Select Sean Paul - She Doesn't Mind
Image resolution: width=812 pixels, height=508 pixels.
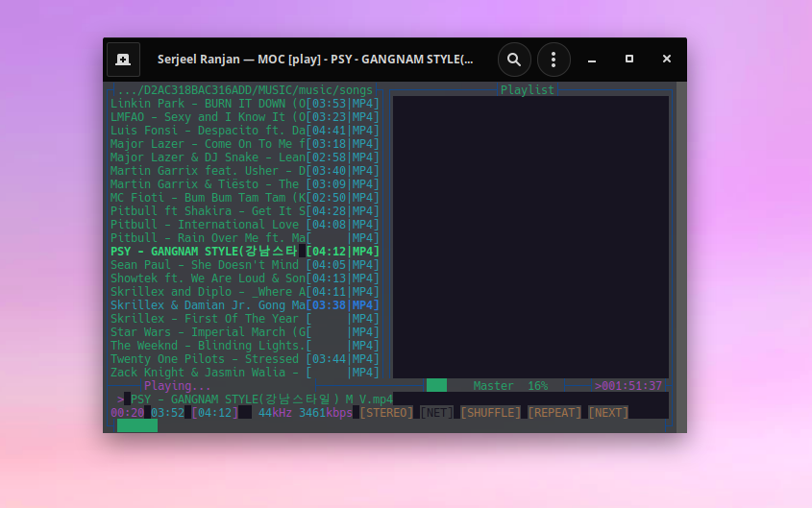(x=244, y=265)
